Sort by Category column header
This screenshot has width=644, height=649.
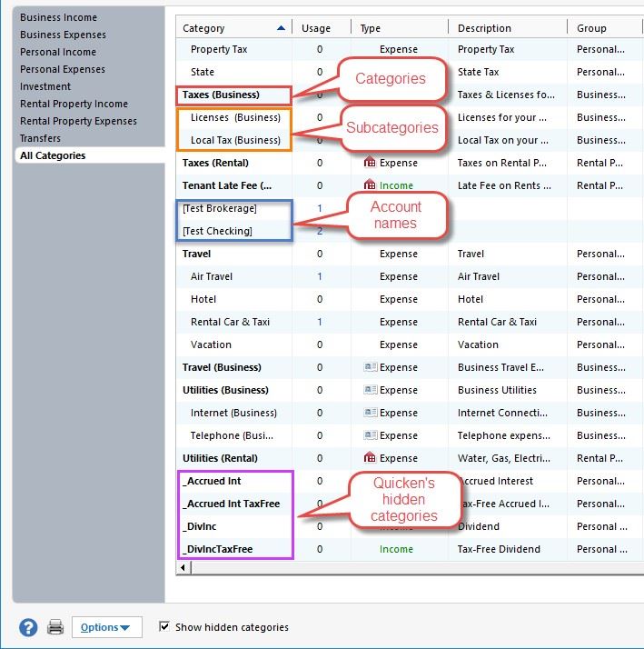pos(233,28)
